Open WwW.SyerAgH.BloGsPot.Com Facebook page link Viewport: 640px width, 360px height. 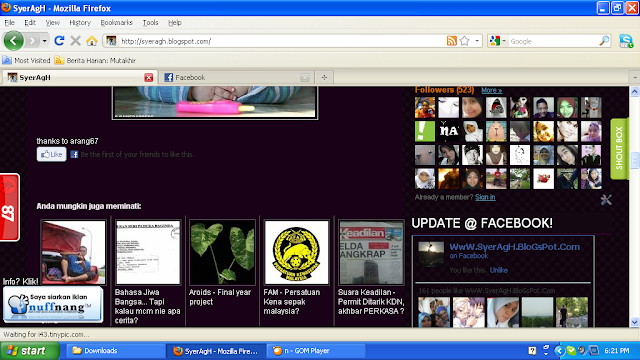click(x=514, y=247)
